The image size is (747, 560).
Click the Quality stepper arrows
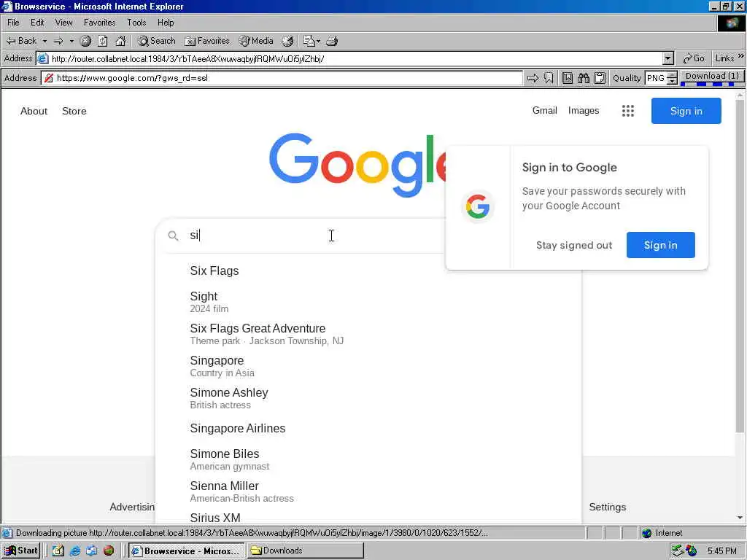[672, 78]
